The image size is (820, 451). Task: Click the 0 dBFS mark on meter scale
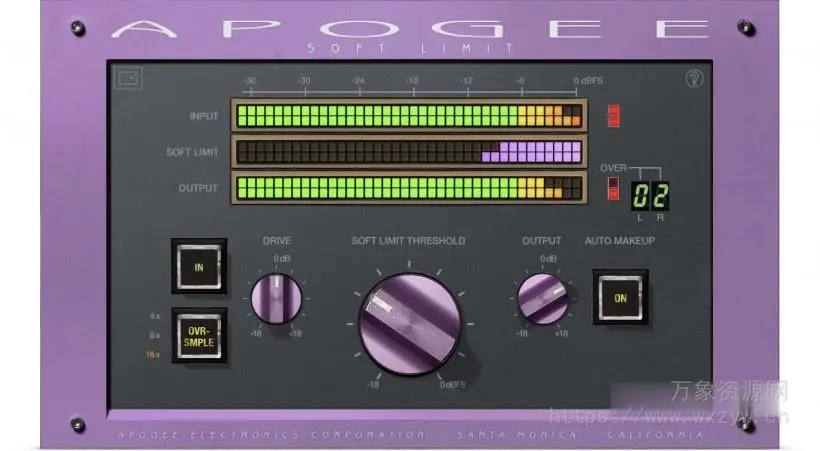pyautogui.click(x=585, y=80)
